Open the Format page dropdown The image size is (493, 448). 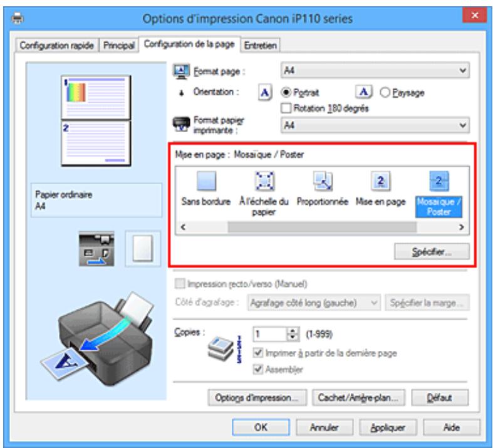pyautogui.click(x=375, y=70)
